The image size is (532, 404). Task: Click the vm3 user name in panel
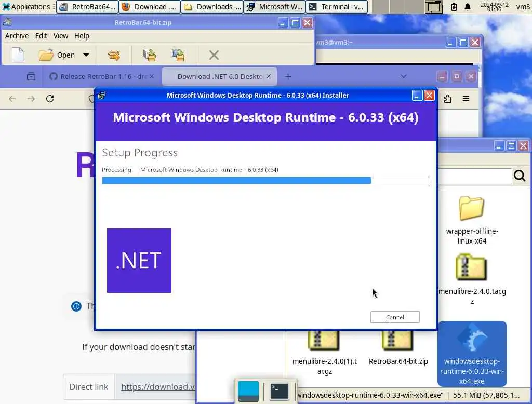click(523, 7)
